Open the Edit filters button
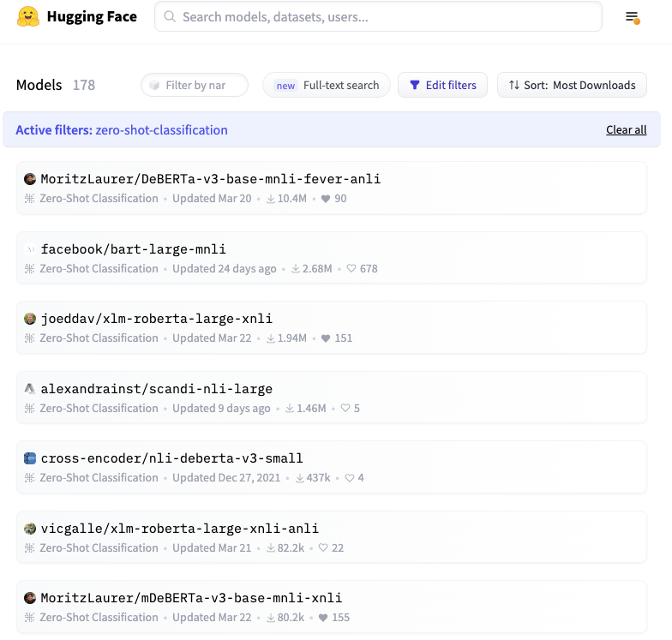This screenshot has height=640, width=672. click(442, 85)
